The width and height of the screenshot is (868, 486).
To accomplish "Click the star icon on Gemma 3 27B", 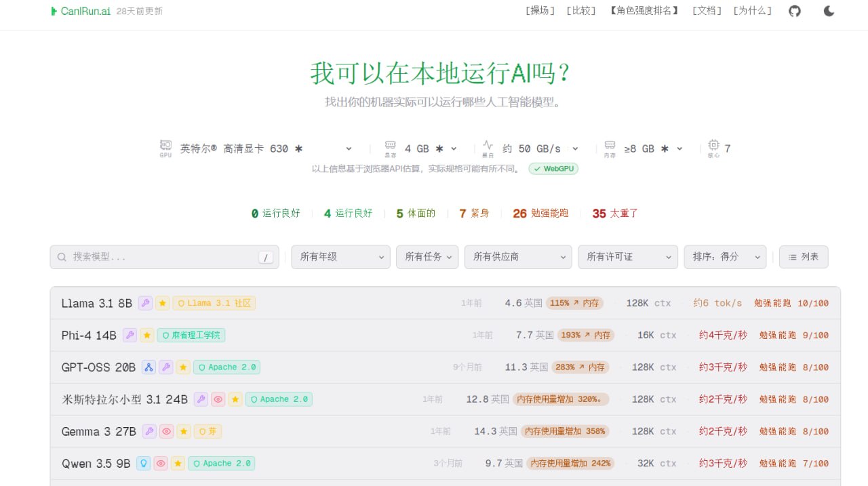I will [184, 432].
